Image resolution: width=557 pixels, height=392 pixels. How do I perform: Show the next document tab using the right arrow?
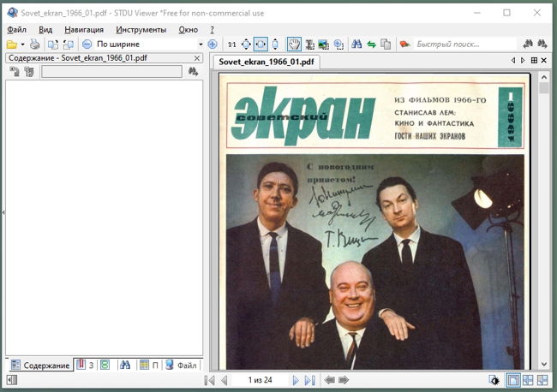[523, 60]
